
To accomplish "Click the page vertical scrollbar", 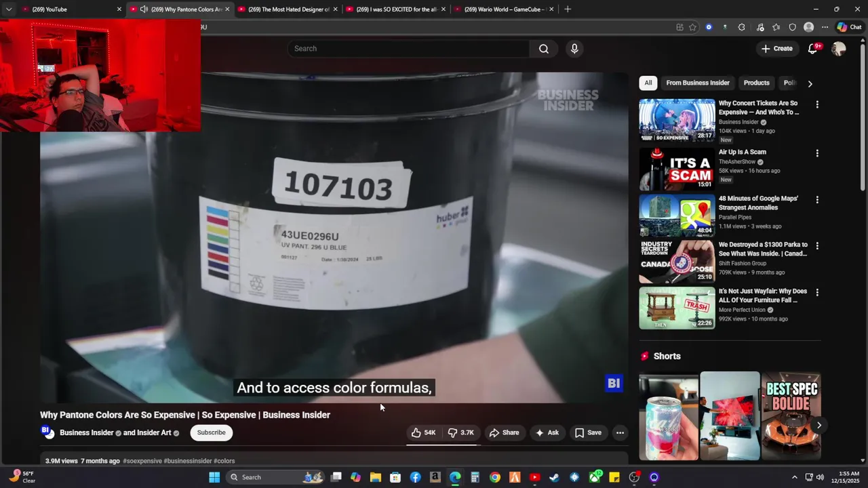I will (863, 115).
